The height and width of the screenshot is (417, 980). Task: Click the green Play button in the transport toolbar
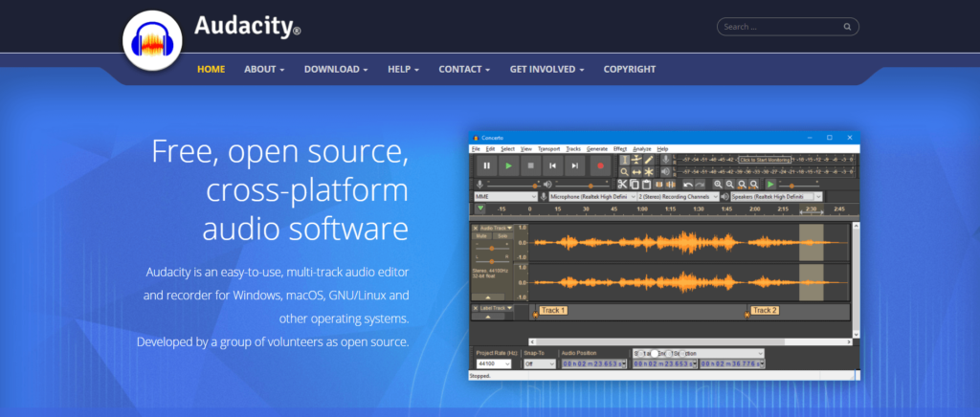(x=509, y=165)
